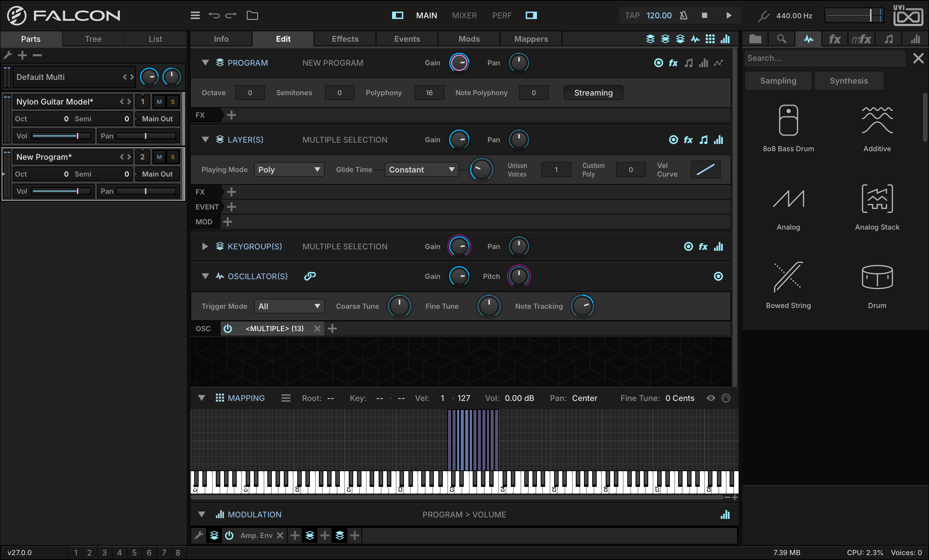Click the TAP tempo button
Screen dimensions: 929x560
coord(632,15)
